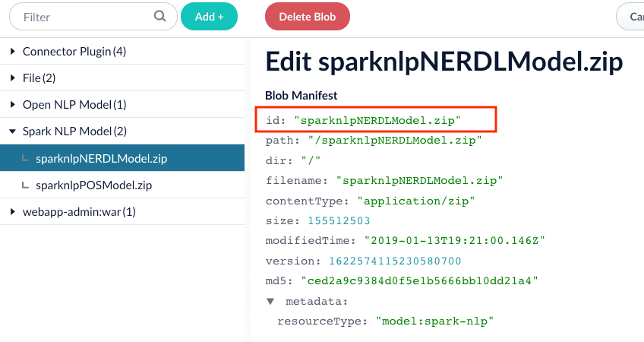This screenshot has height=342, width=644.
Task: Select sparknlpNERDLModel.zip in the tree
Action: (122, 158)
